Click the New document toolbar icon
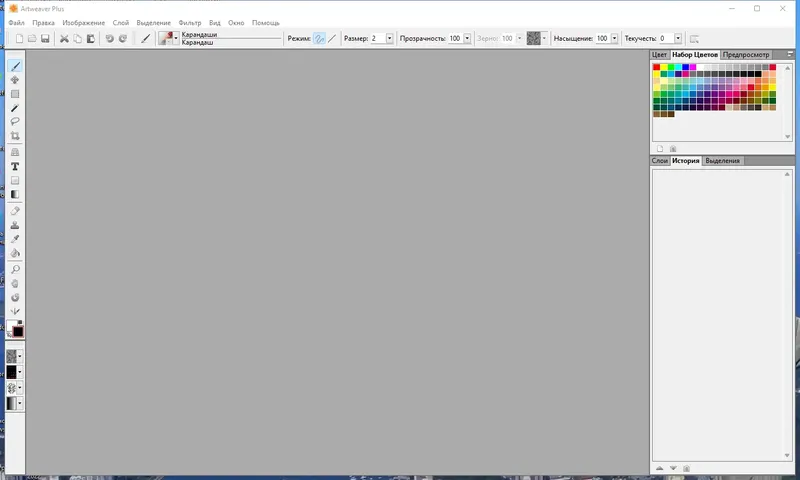The image size is (800, 480). click(x=19, y=39)
